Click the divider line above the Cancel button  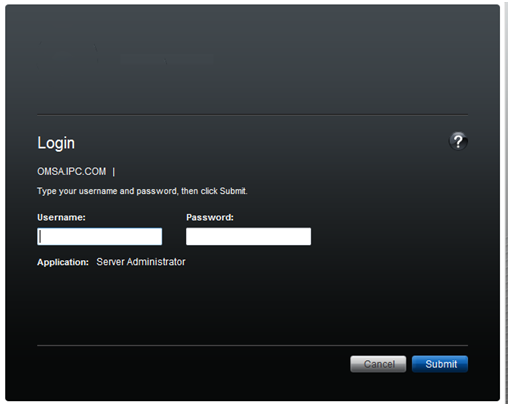coord(252,346)
